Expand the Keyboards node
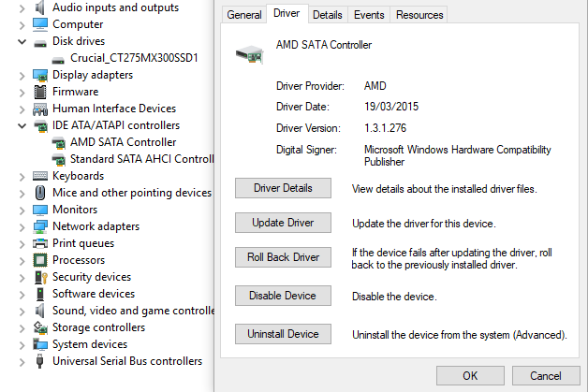 22,177
